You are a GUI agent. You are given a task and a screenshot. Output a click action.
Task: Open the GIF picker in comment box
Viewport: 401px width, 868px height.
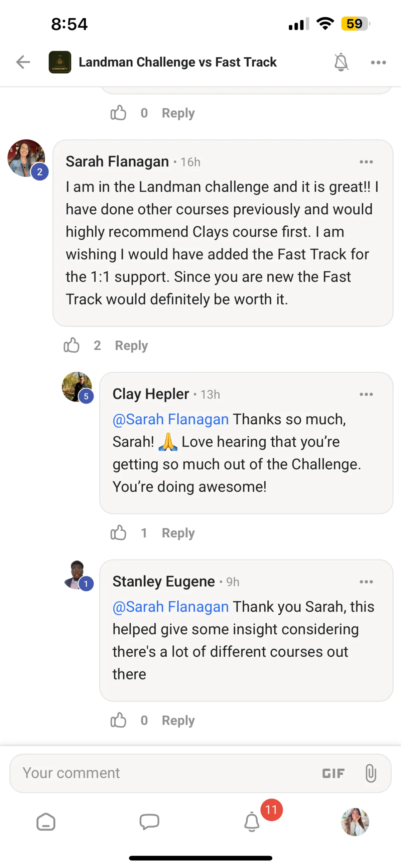click(333, 773)
